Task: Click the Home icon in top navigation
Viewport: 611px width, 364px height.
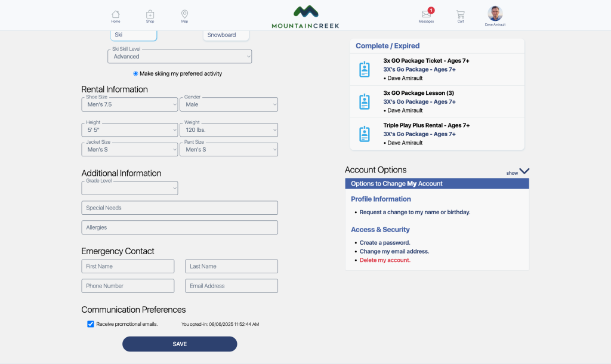Action: coord(115,14)
